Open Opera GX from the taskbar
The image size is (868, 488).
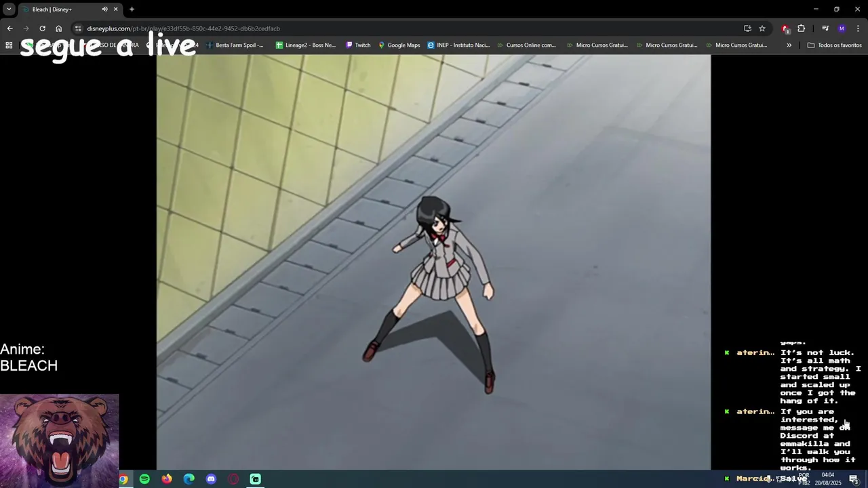pyautogui.click(x=233, y=479)
